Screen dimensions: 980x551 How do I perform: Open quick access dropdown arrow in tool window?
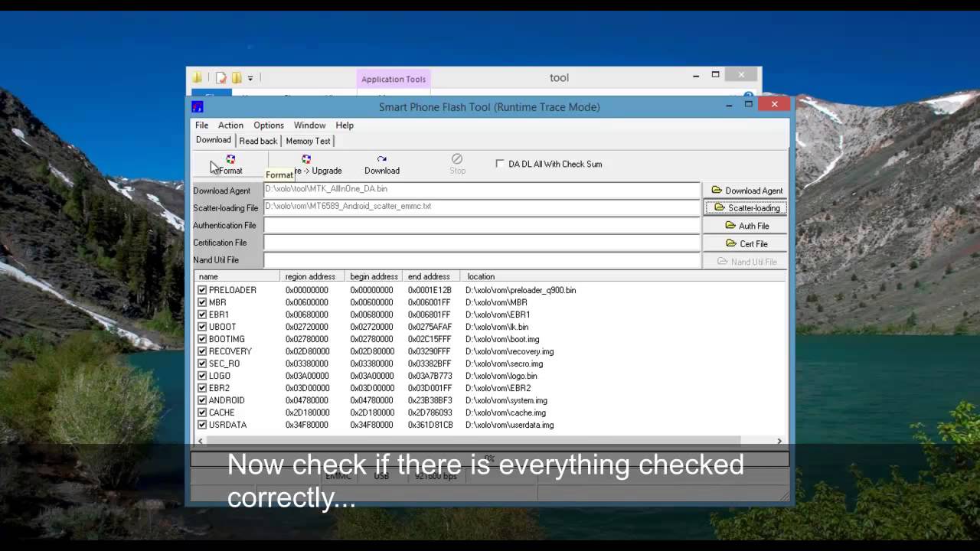pos(250,78)
